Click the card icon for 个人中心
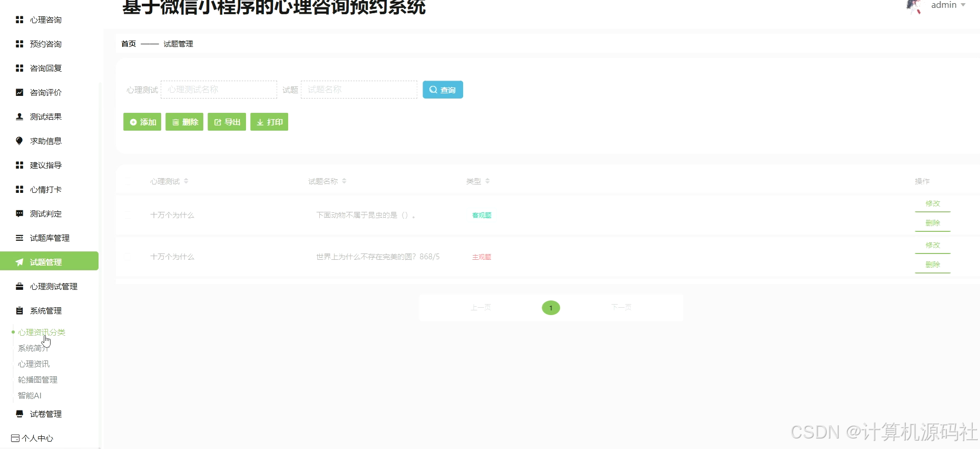This screenshot has height=449, width=980. click(15, 438)
